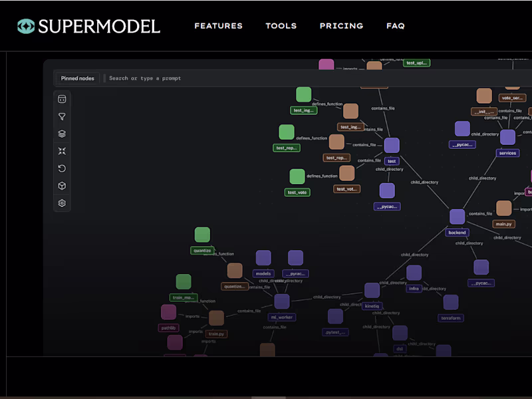532x399 pixels.
Task: Select the orange train.py file node
Action: coord(216,319)
